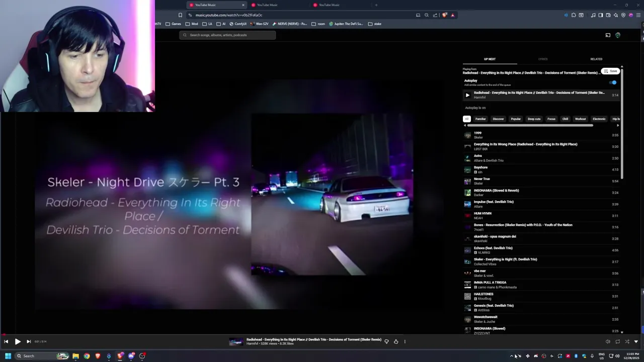Filter queue by Deep cuts
Viewport: 644px width, 362px height.
click(534, 119)
